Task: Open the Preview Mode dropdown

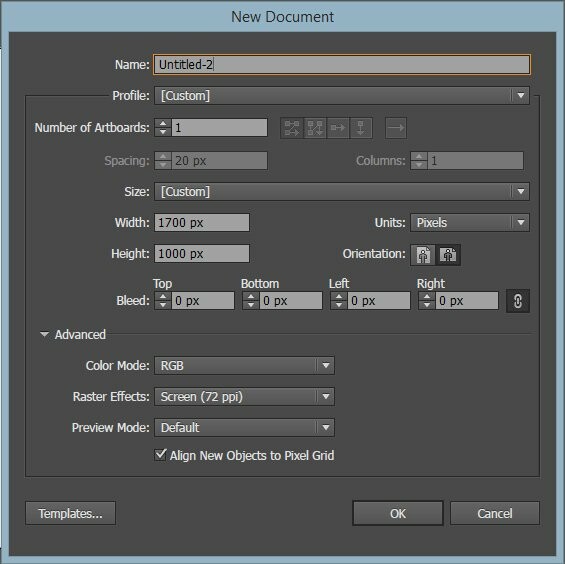Action: coord(244,427)
